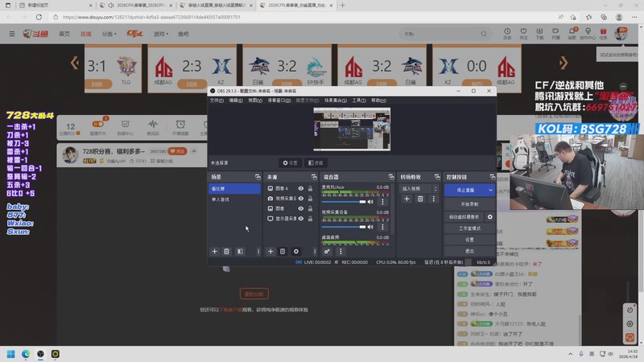Toggle lock on 显示器采集 source
The height and width of the screenshot is (362, 644).
point(310,219)
